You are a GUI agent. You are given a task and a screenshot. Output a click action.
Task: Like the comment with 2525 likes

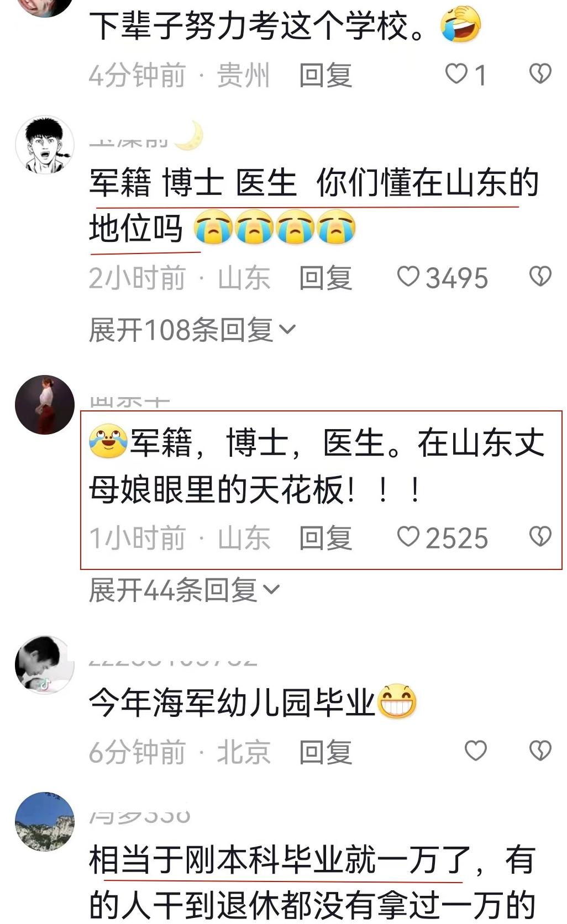click(x=408, y=537)
